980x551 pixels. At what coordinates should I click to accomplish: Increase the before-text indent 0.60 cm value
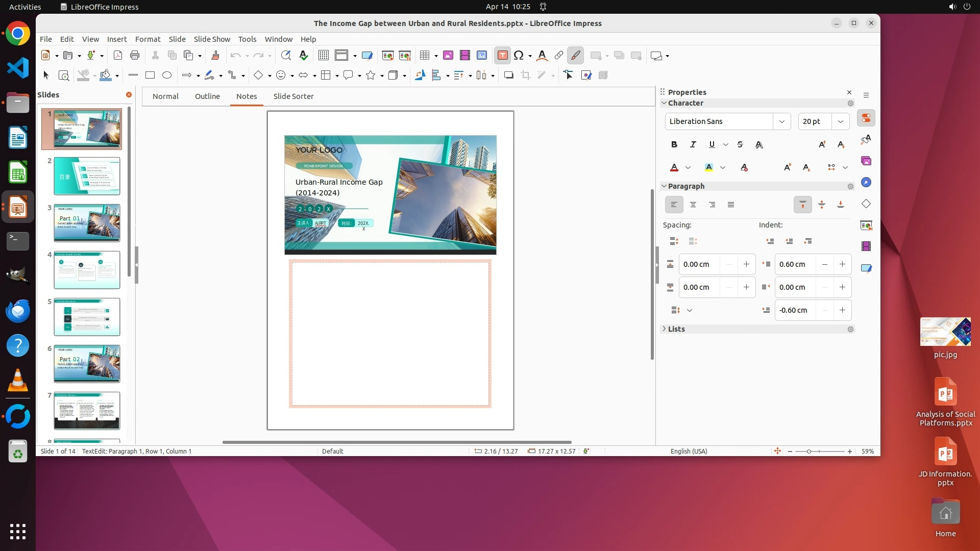[x=842, y=264]
